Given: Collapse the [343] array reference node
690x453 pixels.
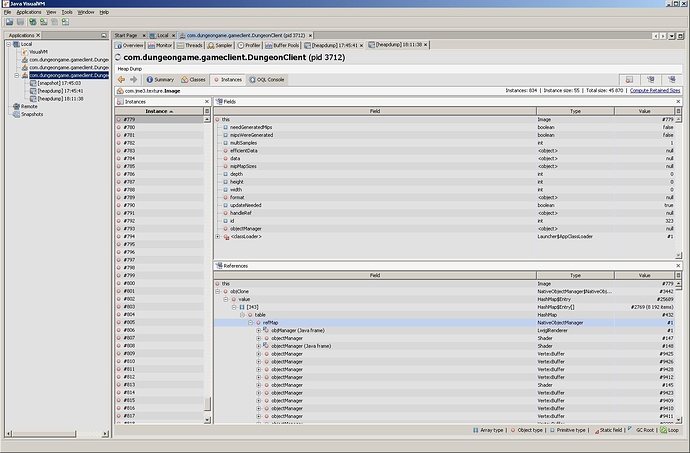Looking at the screenshot, I should 234,307.
